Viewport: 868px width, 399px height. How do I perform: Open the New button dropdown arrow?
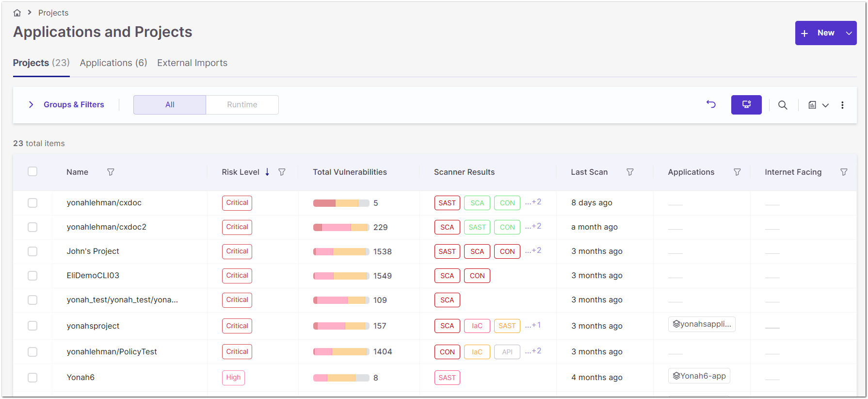point(849,33)
